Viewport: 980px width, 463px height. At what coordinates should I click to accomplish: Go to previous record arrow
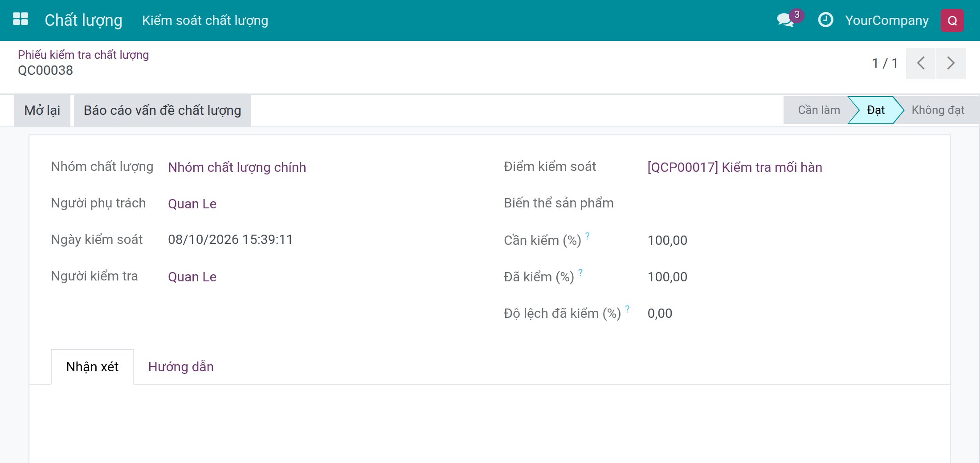click(x=921, y=63)
